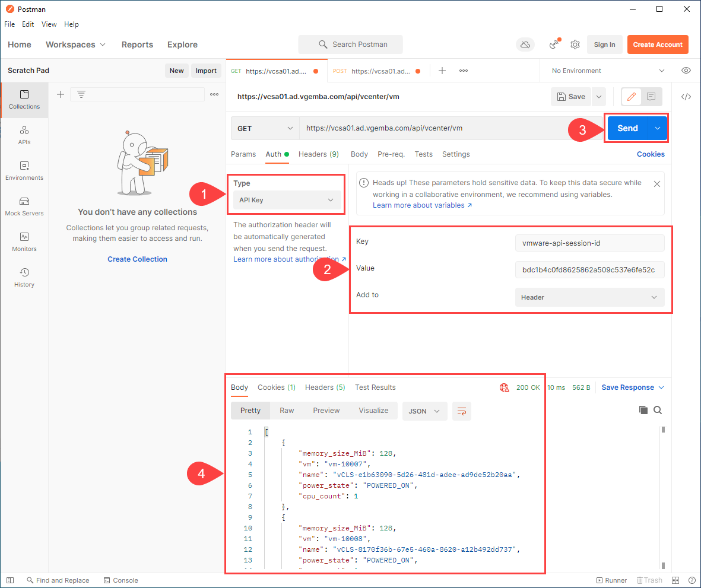Click the Save button

point(571,97)
